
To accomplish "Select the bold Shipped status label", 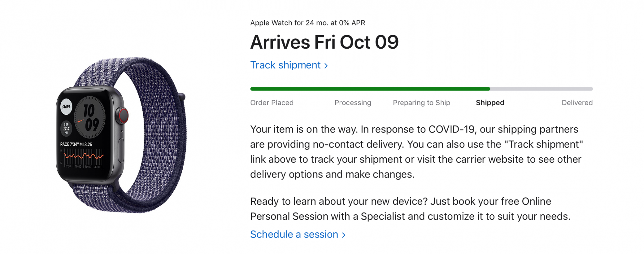I will [x=490, y=103].
